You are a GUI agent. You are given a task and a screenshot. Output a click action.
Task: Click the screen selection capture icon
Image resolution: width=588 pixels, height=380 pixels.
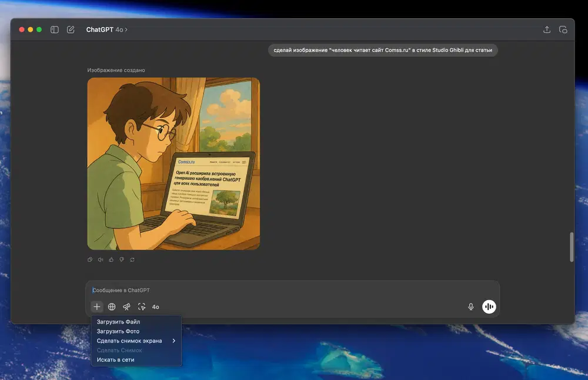pos(141,307)
